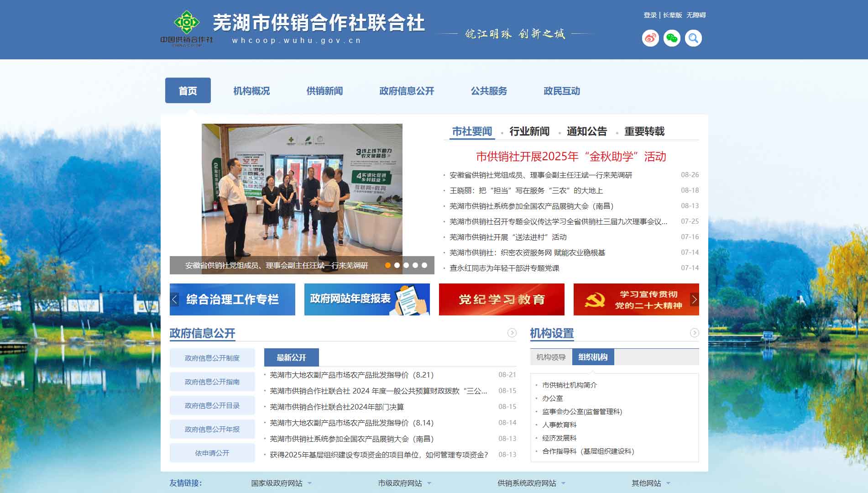Select second slideshow dot
Screen dimensions: 868x493
(397, 265)
